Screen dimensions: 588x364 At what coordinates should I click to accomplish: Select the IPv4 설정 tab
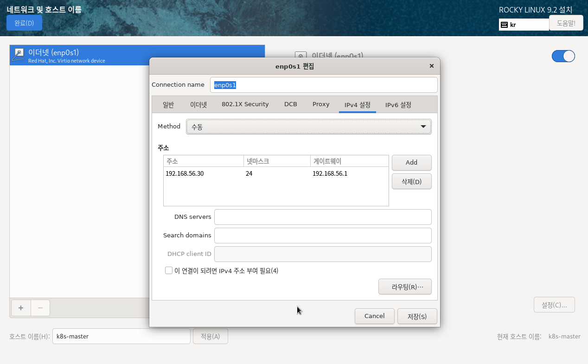click(358, 105)
